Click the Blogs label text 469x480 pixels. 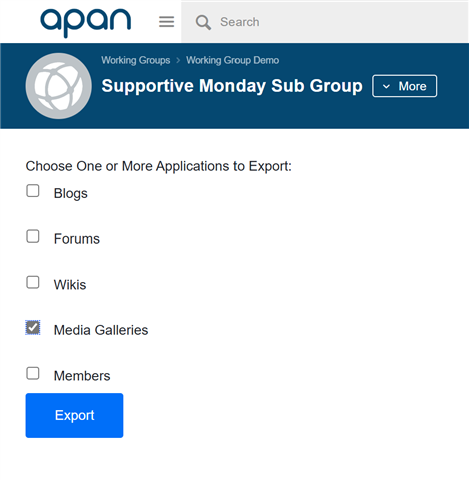point(71,194)
